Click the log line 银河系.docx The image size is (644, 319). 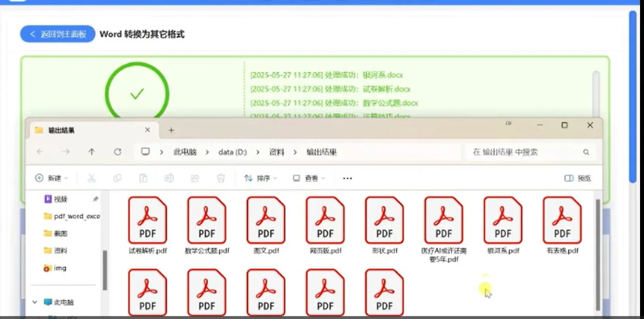click(x=327, y=75)
